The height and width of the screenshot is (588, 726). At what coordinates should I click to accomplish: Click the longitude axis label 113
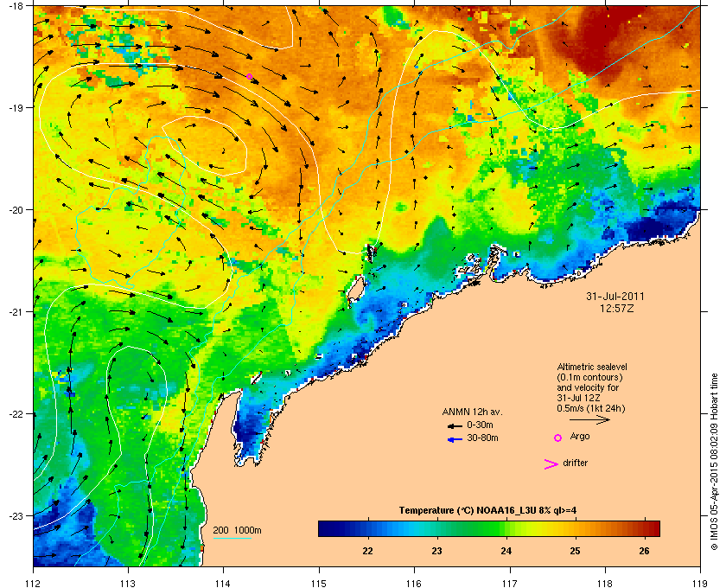tap(128, 584)
